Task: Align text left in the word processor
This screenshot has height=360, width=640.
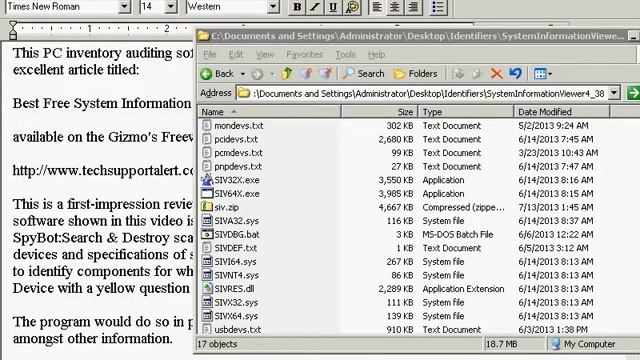Action: click(x=377, y=7)
